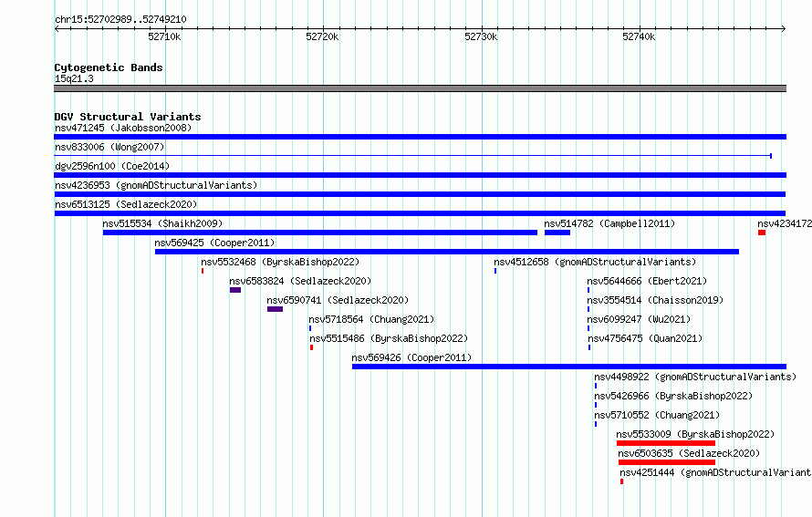The height and width of the screenshot is (517, 812).
Task: Click nsv6099247 (Wu2021) label
Action: (x=639, y=319)
